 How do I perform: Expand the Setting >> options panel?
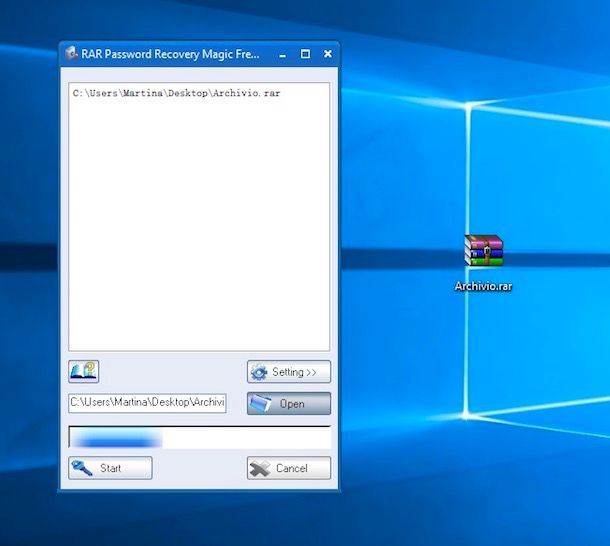(x=289, y=372)
